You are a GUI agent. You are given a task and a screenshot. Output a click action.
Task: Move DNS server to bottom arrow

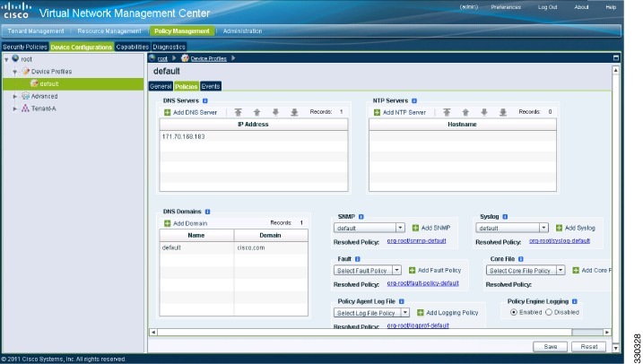click(x=294, y=112)
